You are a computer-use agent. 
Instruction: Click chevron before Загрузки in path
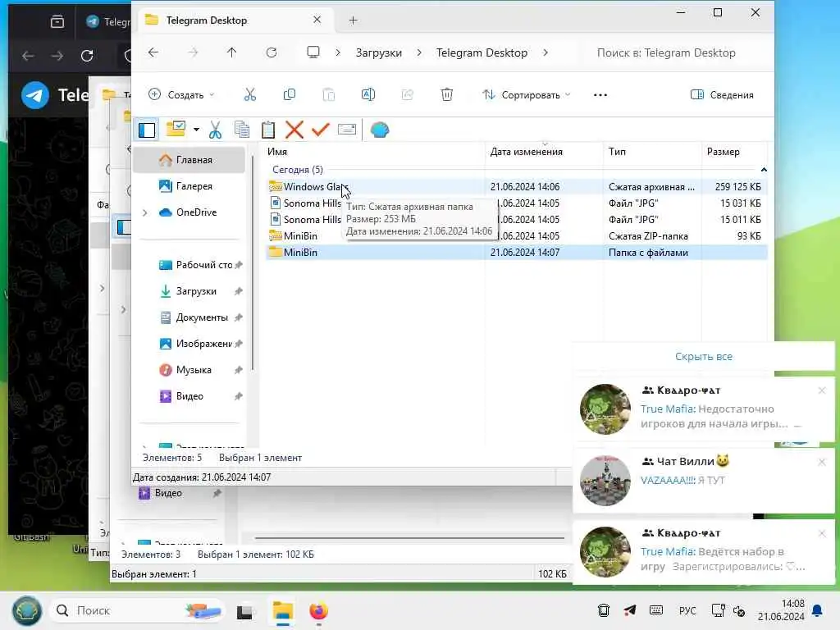click(x=337, y=52)
